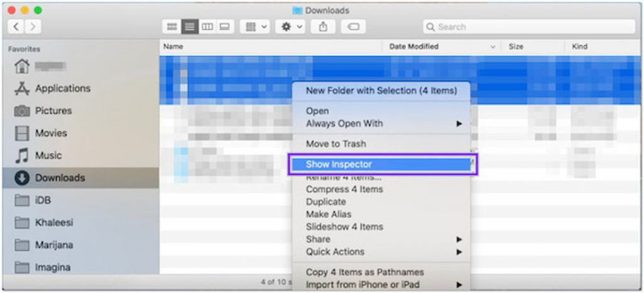Select New Folder with Selection option
Image resolution: width=644 pixels, height=293 pixels.
[x=381, y=91]
